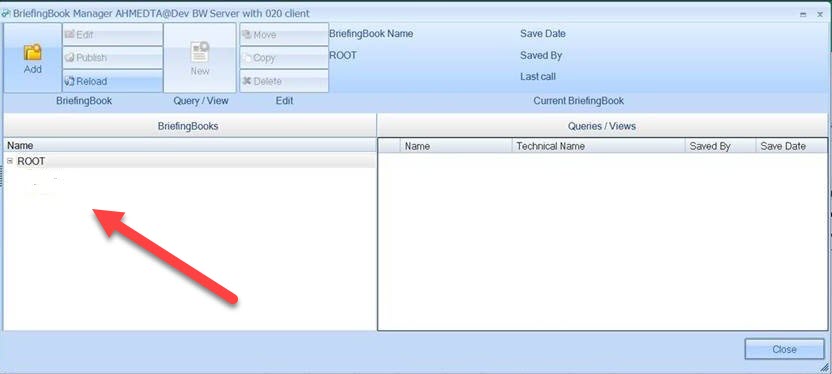The image size is (832, 374).
Task: Sort by the Technical Name column
Action: (599, 146)
